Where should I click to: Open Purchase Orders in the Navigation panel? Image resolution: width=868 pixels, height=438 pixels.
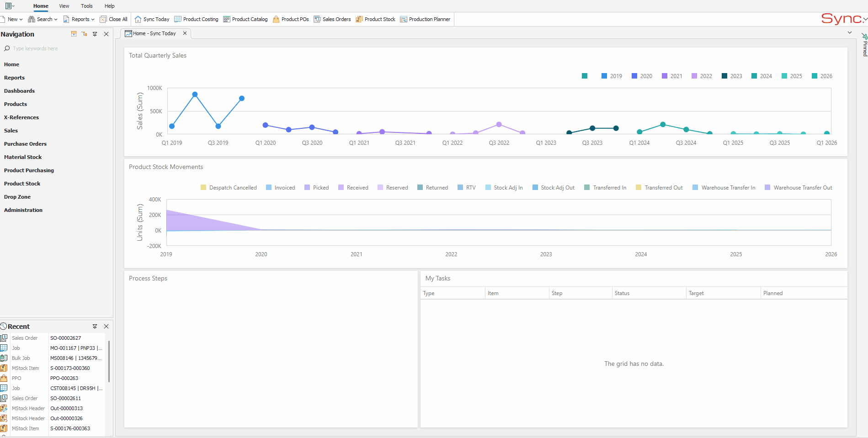(25, 144)
